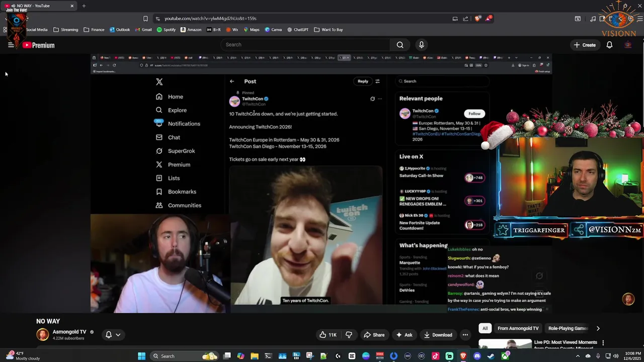The image size is (644, 362).
Task: Click the Download button under video
Action: click(438, 335)
